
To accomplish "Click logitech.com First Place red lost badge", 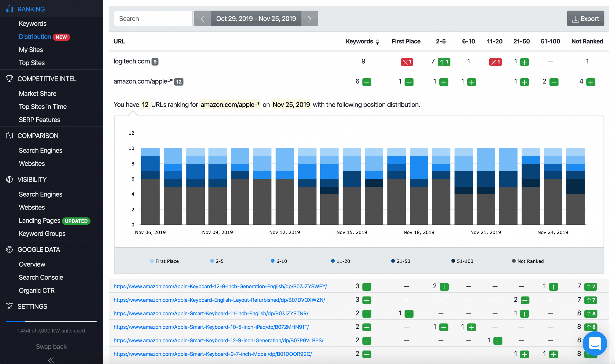I will (x=407, y=62).
